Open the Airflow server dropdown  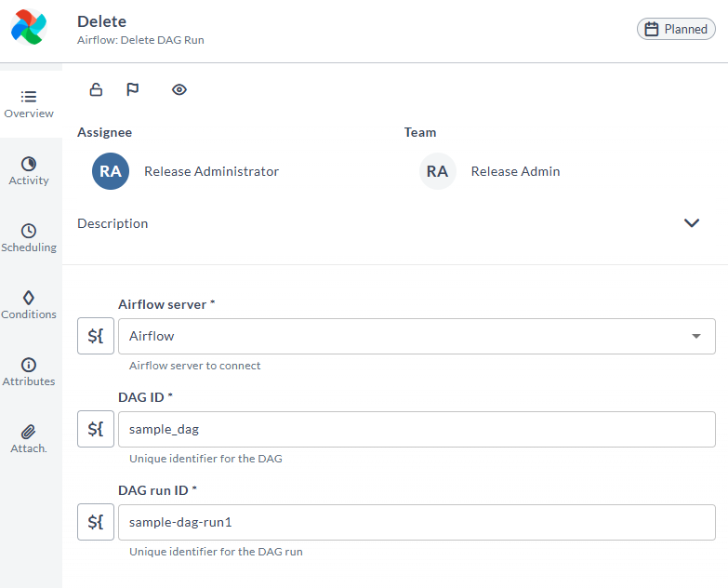417,336
